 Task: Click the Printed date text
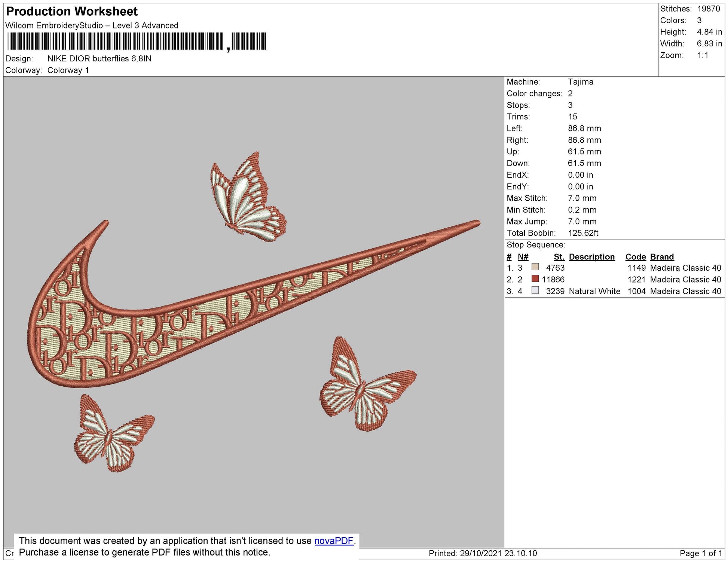tap(483, 553)
